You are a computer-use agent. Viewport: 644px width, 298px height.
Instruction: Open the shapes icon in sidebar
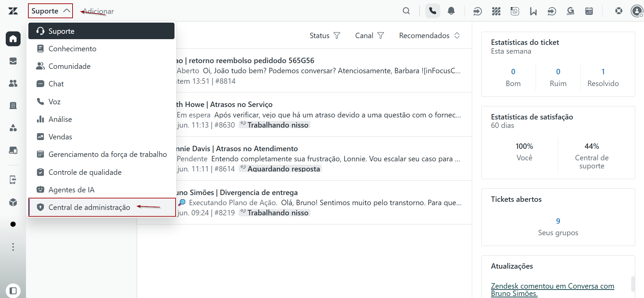click(x=13, y=128)
